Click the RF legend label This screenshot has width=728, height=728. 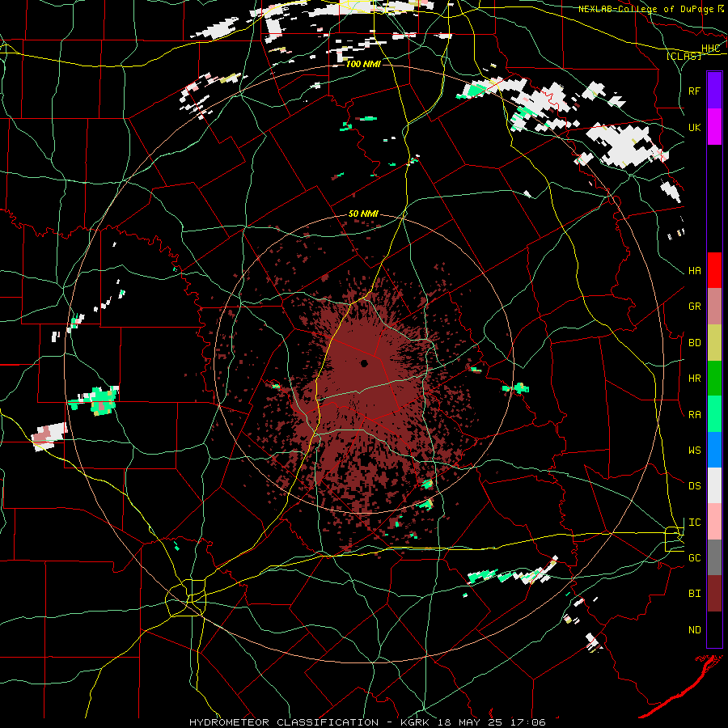[695, 91]
